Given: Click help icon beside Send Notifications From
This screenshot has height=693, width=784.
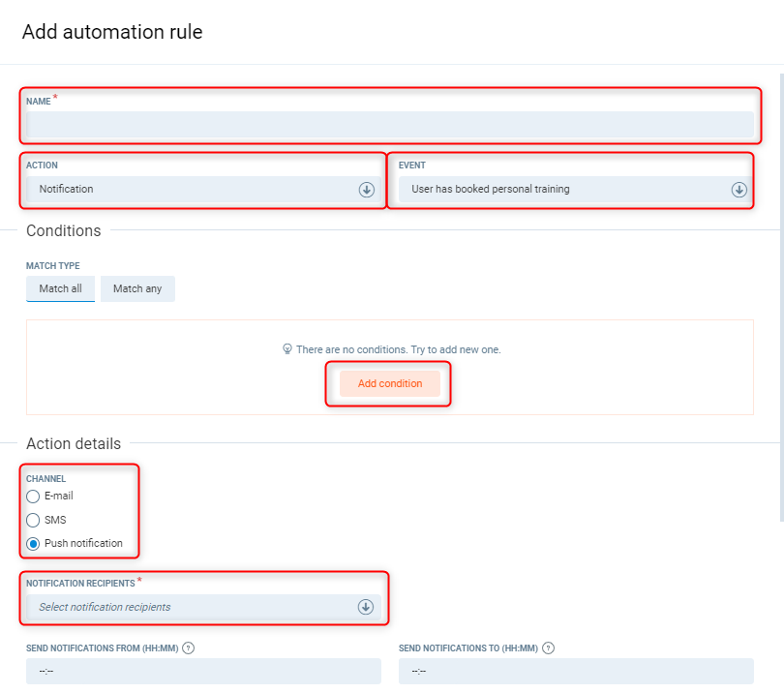Looking at the screenshot, I should (x=188, y=648).
